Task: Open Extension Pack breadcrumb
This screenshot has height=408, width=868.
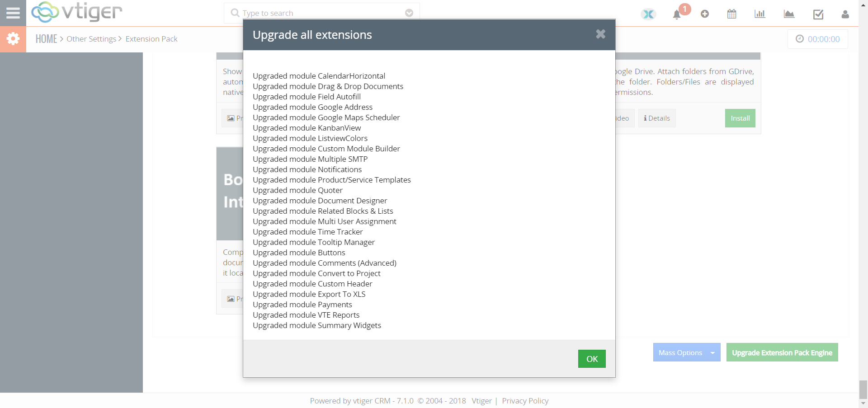Action: point(151,39)
